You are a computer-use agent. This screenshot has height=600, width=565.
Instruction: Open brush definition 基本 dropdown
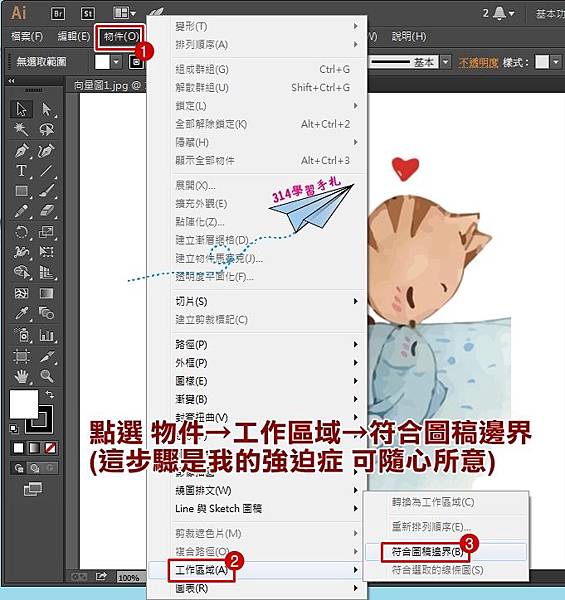pos(445,62)
